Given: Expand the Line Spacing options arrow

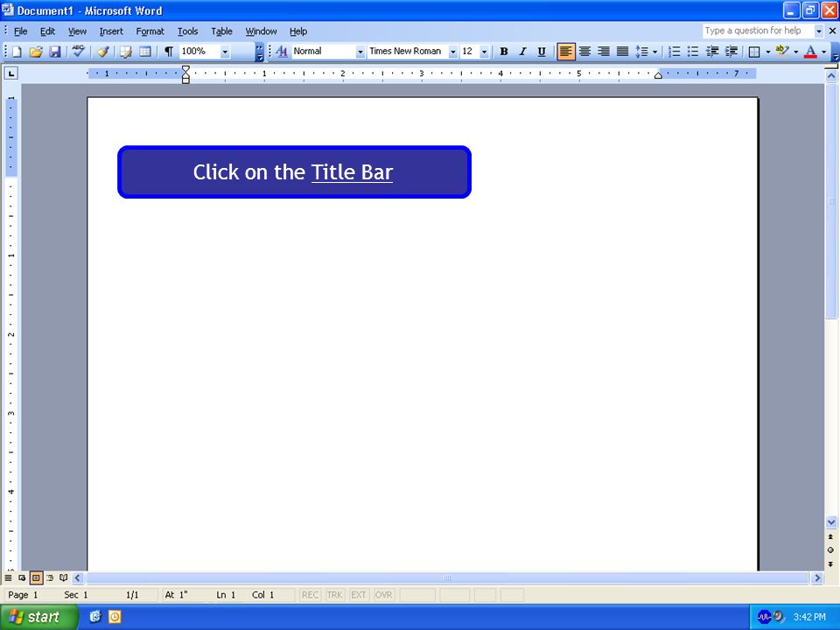Looking at the screenshot, I should [x=654, y=52].
